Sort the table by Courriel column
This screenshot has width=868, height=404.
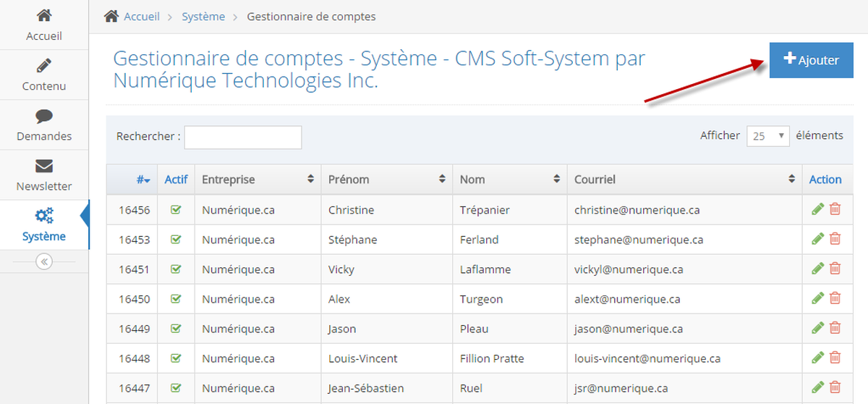pos(684,180)
